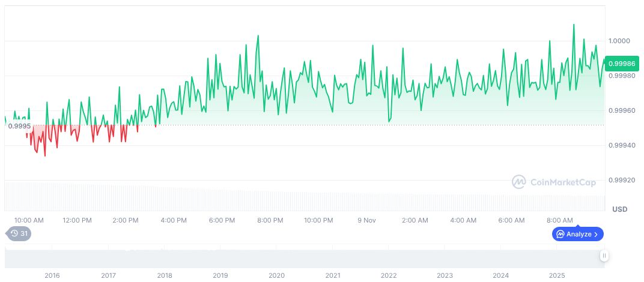Click the 0.99920 price axis label
The width and height of the screenshot is (644, 282).
click(621, 180)
